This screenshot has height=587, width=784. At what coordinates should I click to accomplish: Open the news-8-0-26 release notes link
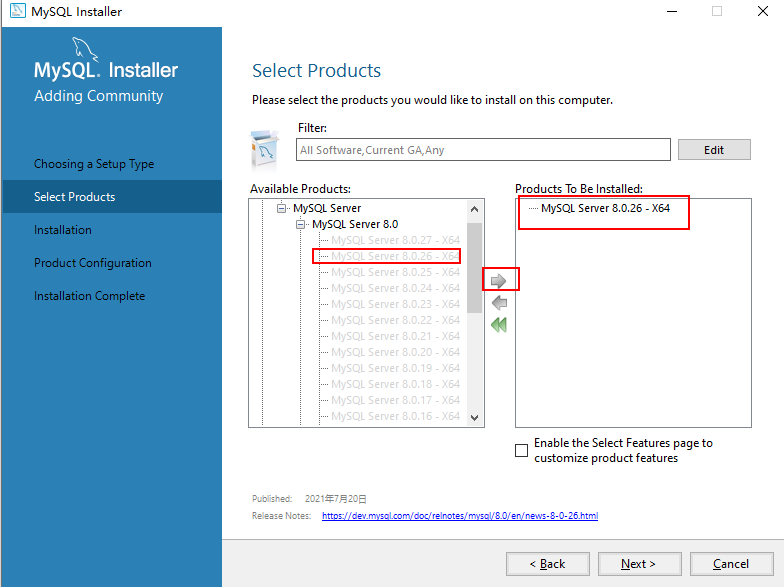pyautogui.click(x=460, y=516)
